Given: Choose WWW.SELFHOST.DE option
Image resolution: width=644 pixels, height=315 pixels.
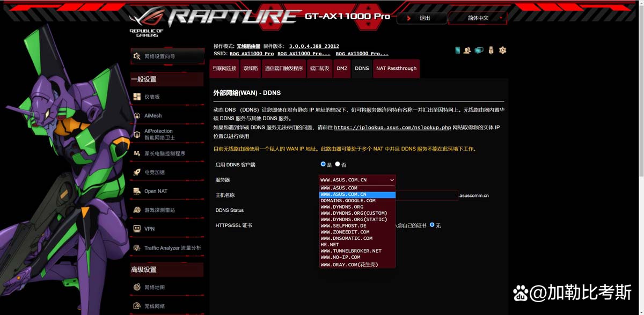Looking at the screenshot, I should [357, 226].
